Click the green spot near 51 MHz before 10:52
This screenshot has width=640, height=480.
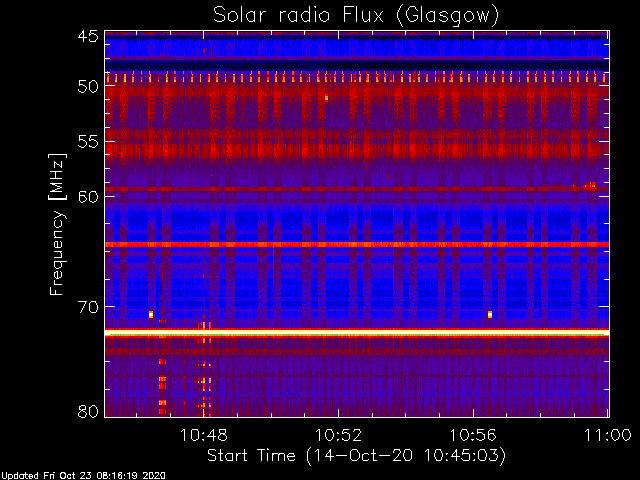pos(326,98)
